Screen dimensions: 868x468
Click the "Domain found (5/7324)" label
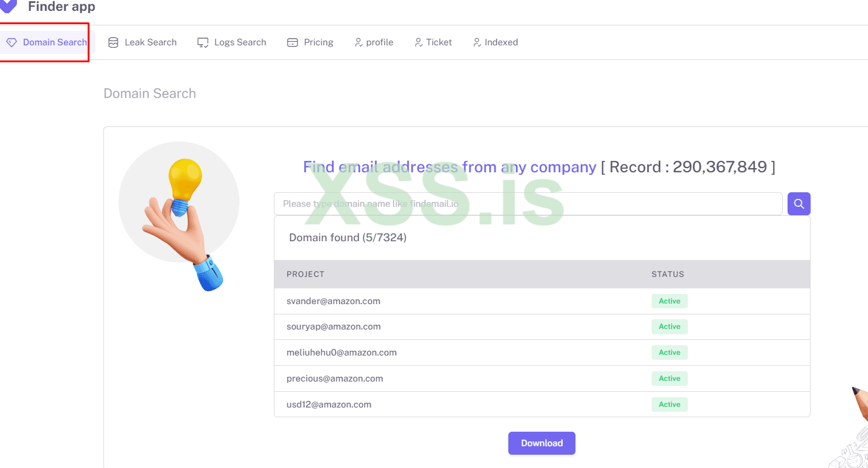point(348,238)
